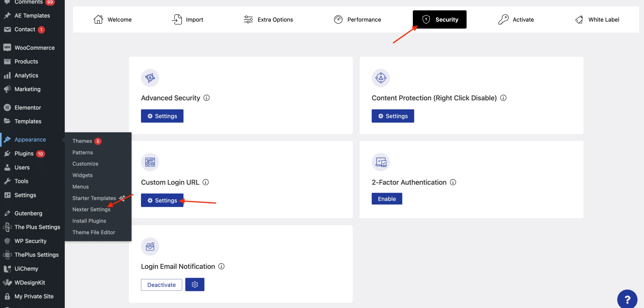Screen dimensions: 644x308
Task: Open the gear icon beside Deactivate
Action: [x=194, y=284]
